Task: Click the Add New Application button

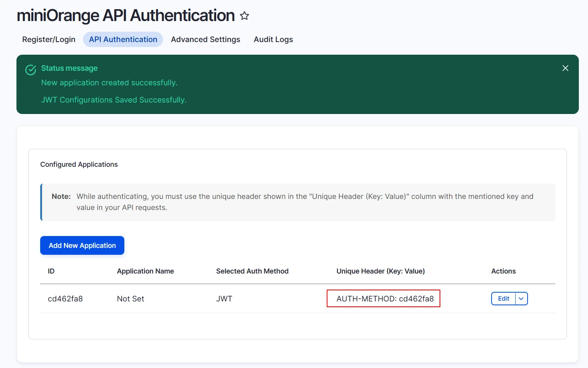Action: tap(82, 245)
